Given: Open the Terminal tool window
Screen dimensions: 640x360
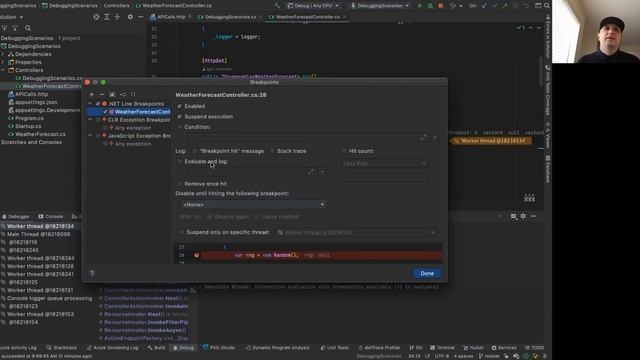Looking at the screenshot, I should (x=442, y=348).
